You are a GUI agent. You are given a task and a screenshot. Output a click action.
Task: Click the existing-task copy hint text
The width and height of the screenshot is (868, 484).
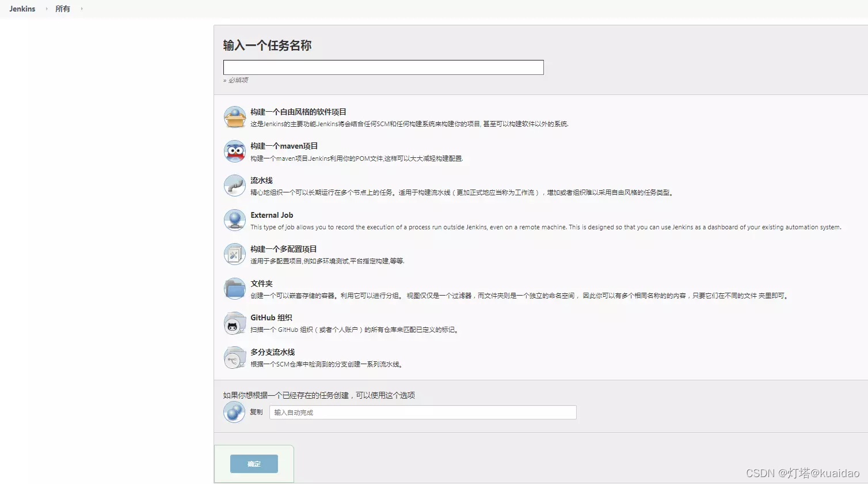point(319,395)
